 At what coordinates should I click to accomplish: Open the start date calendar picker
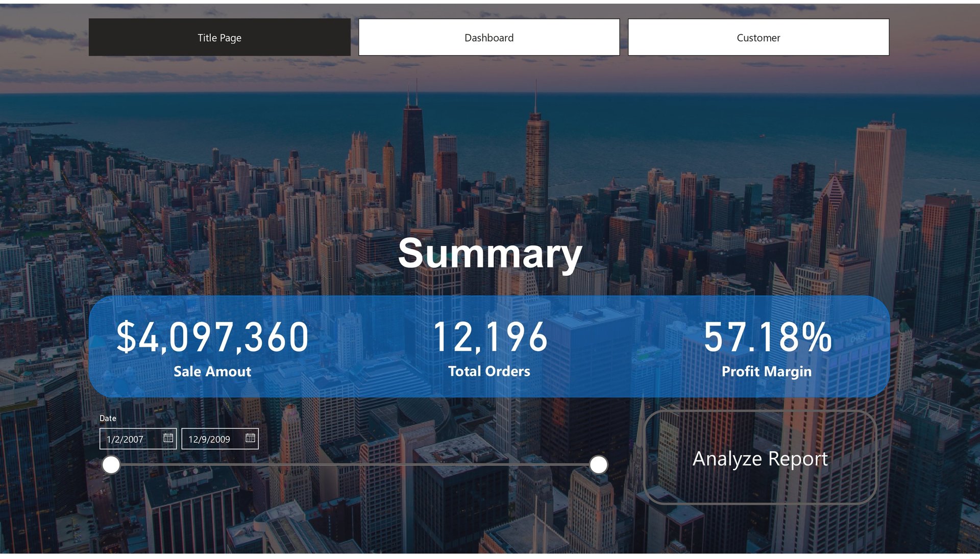[x=168, y=438]
